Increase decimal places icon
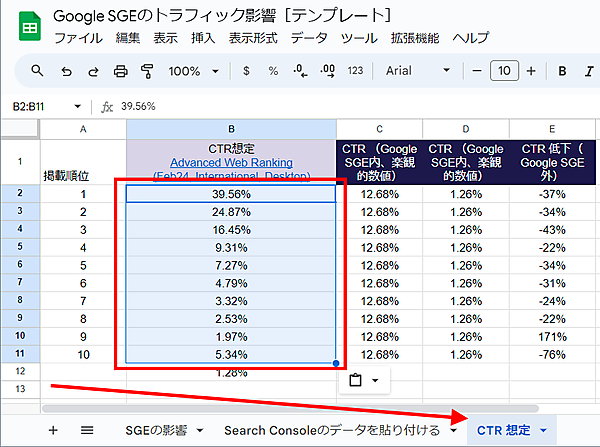 click(x=328, y=71)
